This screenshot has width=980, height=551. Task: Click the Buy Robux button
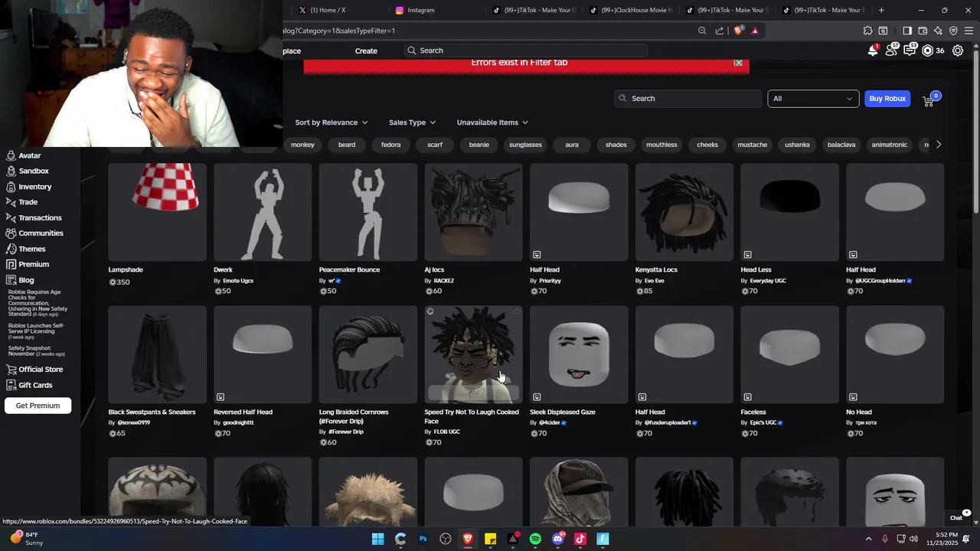coord(887,99)
